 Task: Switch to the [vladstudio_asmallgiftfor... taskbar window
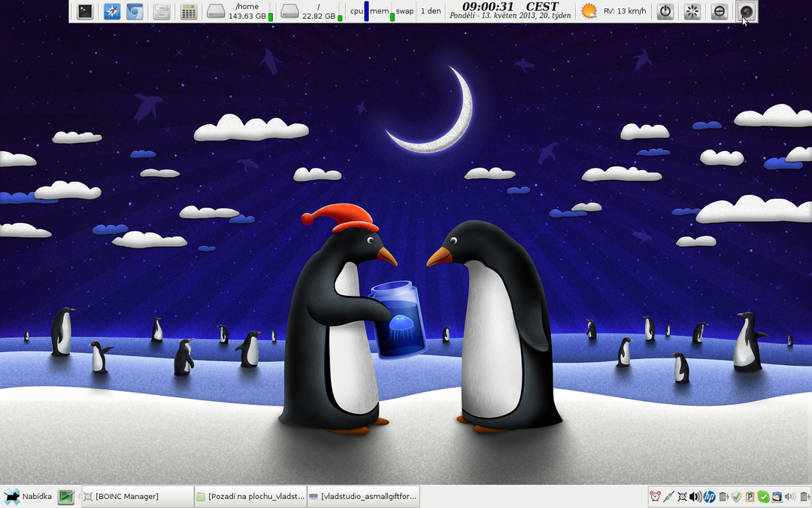[x=363, y=497]
